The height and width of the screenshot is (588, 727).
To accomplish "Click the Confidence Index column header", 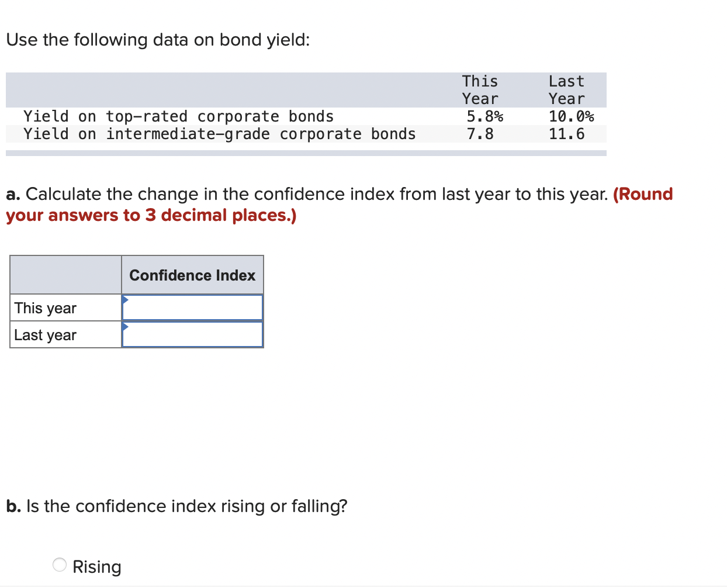I will point(192,275).
